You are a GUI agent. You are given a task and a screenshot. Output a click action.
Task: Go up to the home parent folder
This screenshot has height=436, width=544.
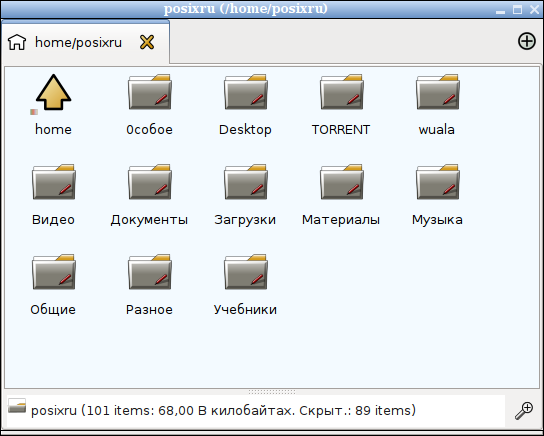[x=53, y=92]
